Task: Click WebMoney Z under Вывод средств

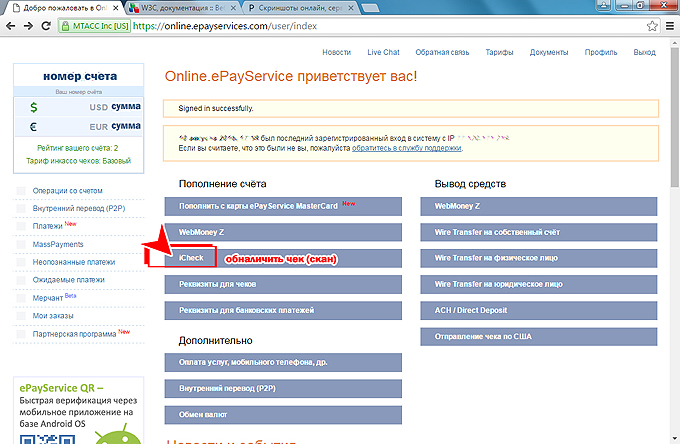Action: [539, 206]
